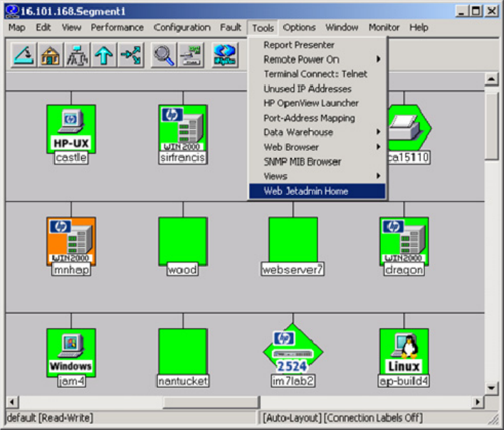Screen dimensions: 504x430
Task: Select the sirfrancis WIN2000 server icon
Action: click(183, 128)
